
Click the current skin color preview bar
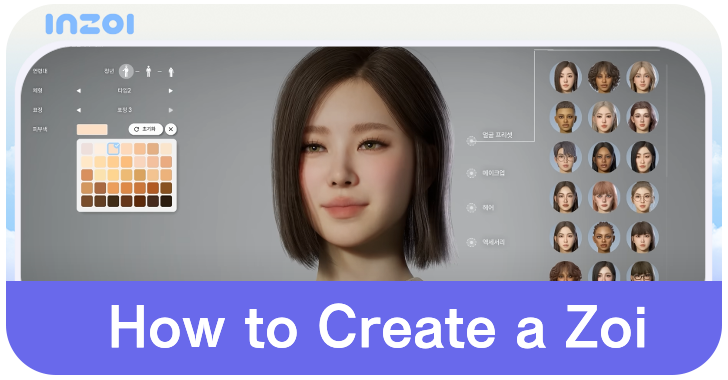point(92,129)
